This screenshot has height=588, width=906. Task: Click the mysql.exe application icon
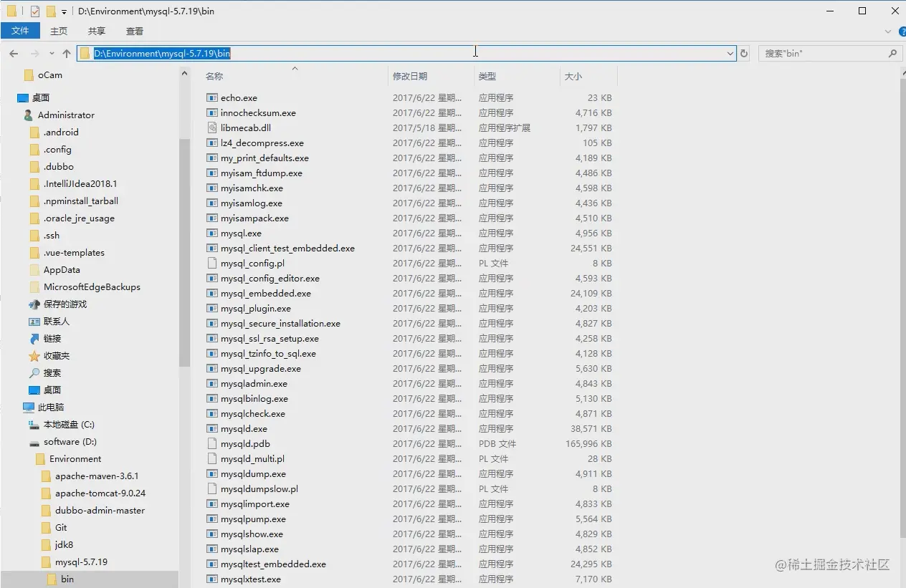[211, 233]
